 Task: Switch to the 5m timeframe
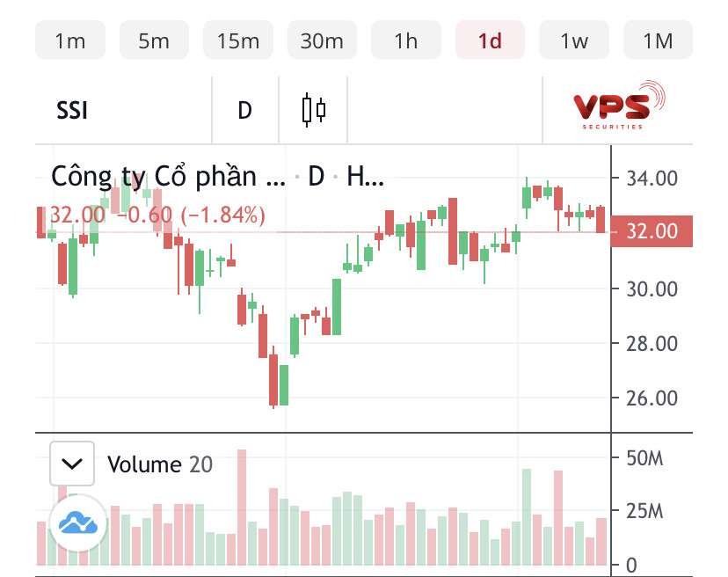point(154,40)
